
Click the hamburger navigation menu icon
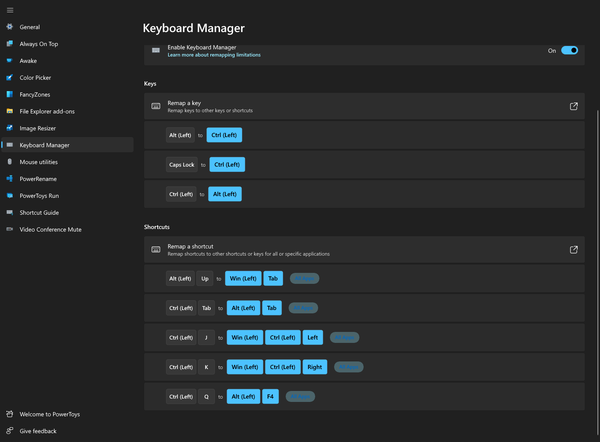tap(9, 9)
